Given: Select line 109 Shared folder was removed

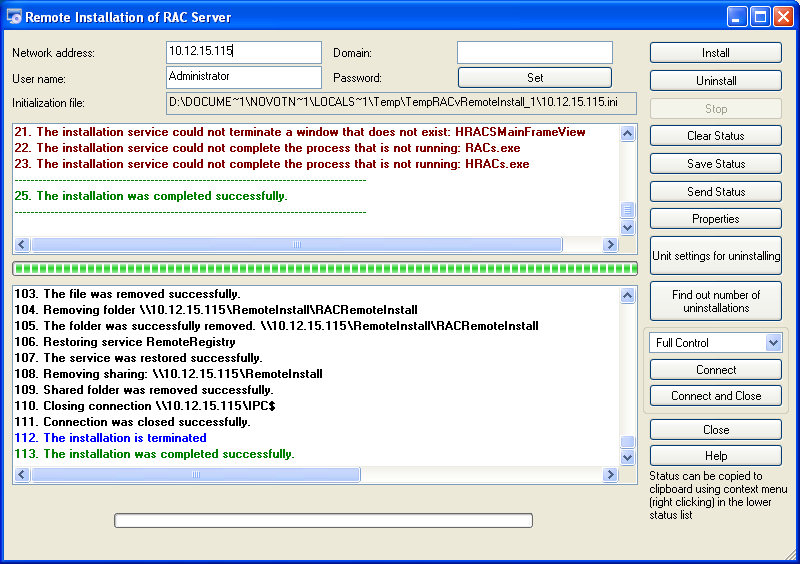Looking at the screenshot, I should [x=144, y=390].
